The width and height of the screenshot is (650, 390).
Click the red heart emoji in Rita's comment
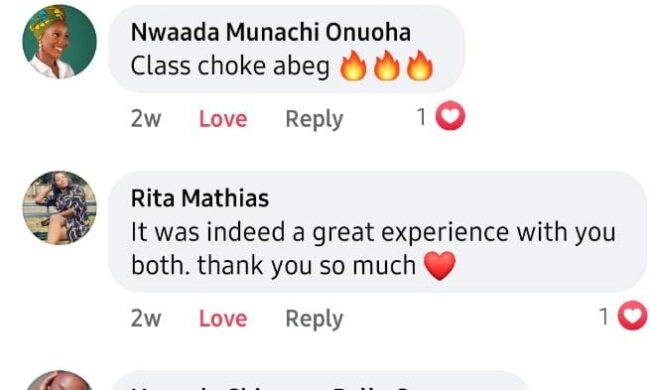(x=440, y=266)
